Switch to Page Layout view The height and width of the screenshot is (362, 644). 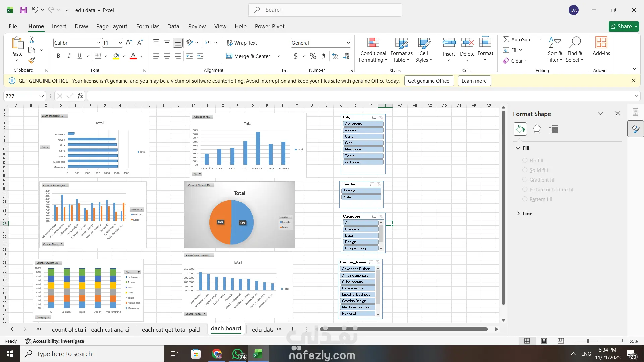544,341
